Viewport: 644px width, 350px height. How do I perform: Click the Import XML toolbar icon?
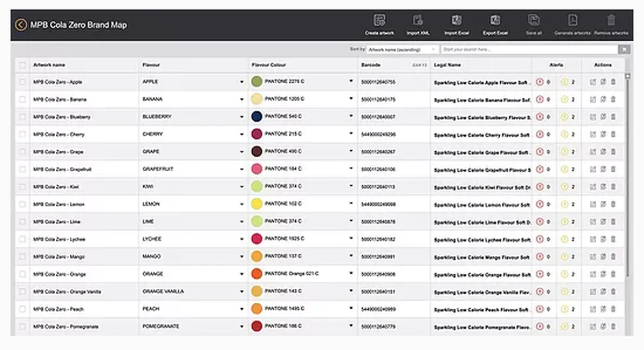coord(418,20)
